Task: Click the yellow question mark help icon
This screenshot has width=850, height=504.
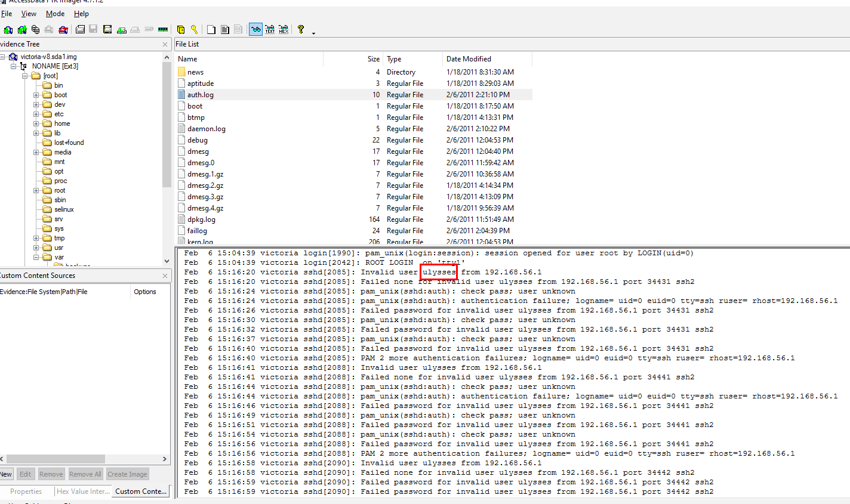Action: (x=301, y=29)
